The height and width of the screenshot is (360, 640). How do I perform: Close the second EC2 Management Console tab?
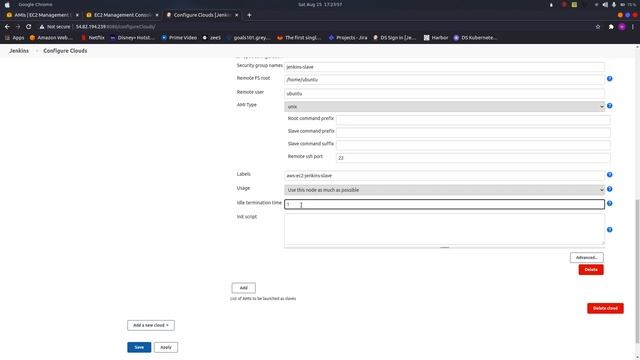[x=157, y=15]
